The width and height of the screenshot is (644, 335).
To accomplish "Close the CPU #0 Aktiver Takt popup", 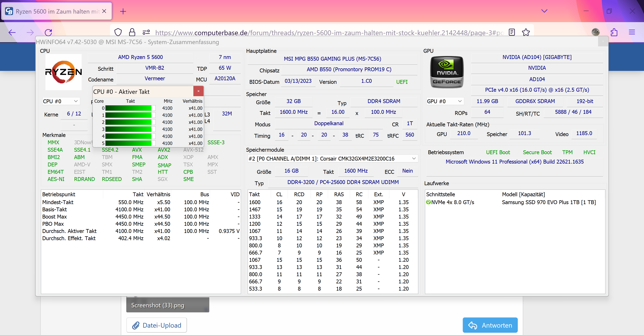I will (x=198, y=91).
